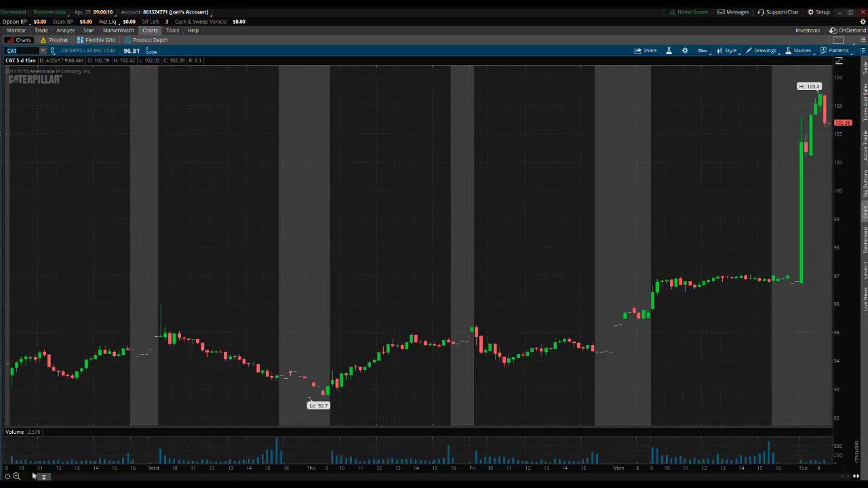
Task: Click the Share button
Action: click(x=646, y=51)
